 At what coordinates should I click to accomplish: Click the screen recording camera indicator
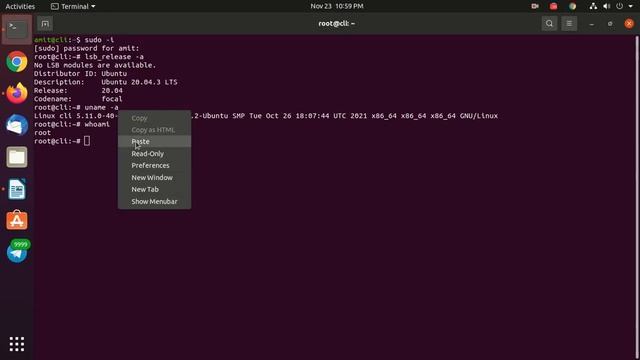pyautogui.click(x=535, y=6)
